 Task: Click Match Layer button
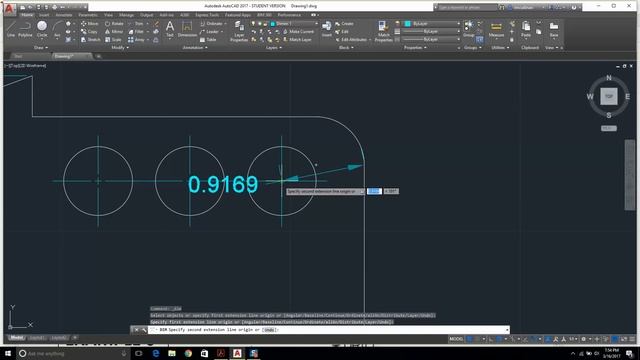click(x=297, y=40)
